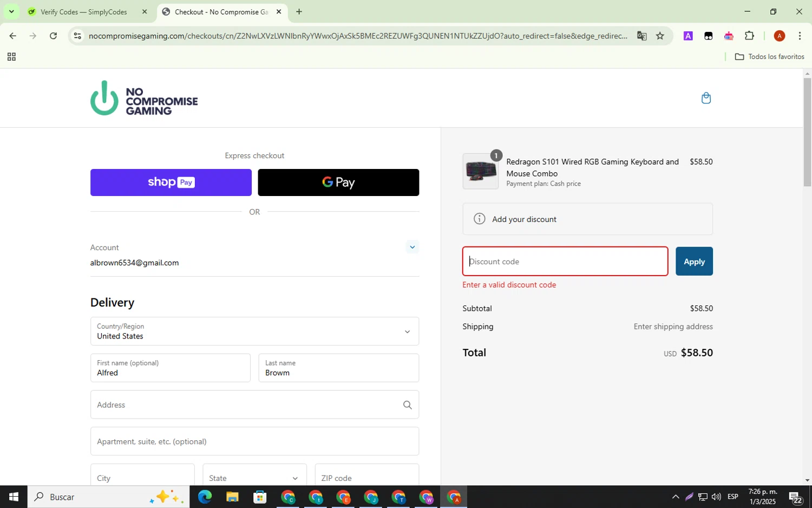Open File Explorer from taskbar
The image size is (812, 508).
232,497
